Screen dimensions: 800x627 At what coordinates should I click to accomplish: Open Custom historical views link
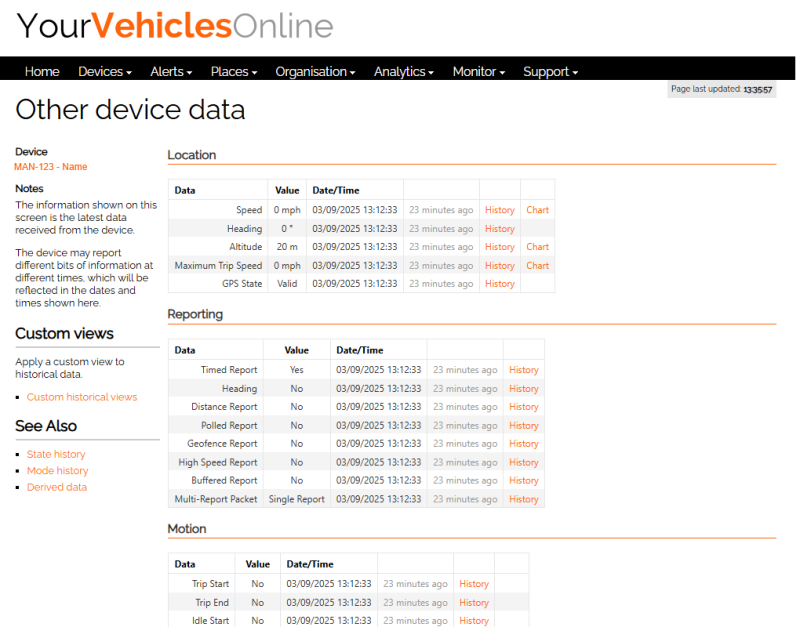[x=82, y=397]
